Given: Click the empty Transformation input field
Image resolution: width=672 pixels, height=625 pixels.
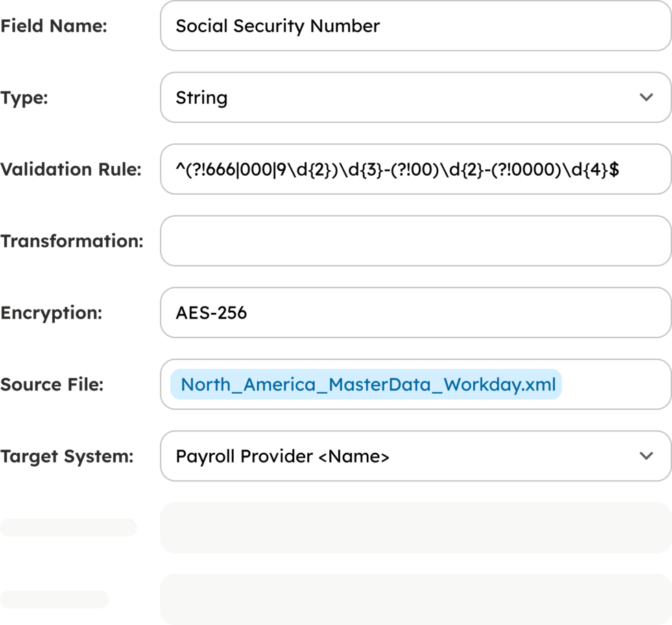Looking at the screenshot, I should pyautogui.click(x=415, y=241).
